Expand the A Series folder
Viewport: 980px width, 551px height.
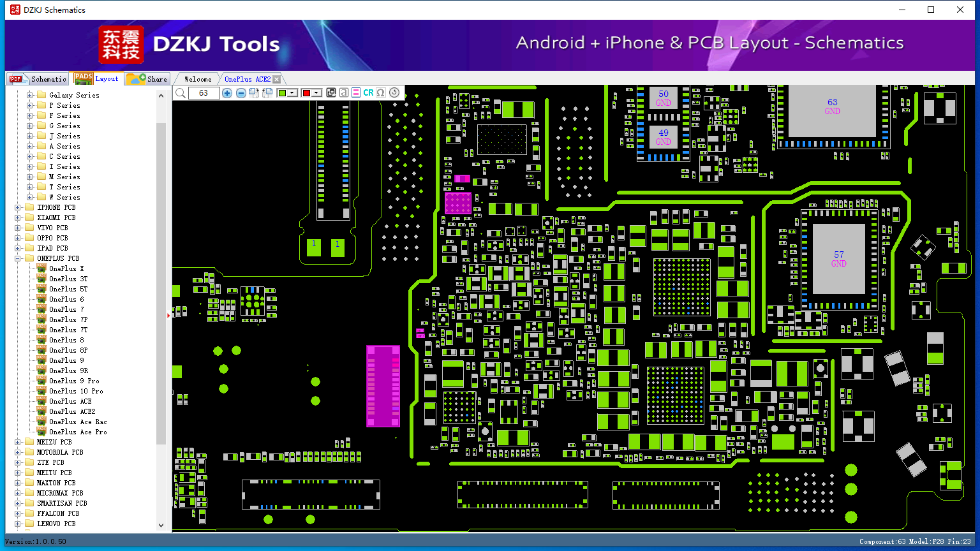tap(30, 146)
